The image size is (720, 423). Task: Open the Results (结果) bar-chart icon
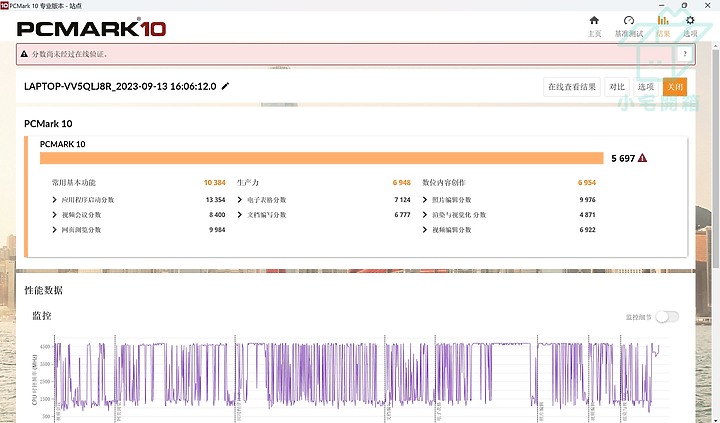point(663,21)
